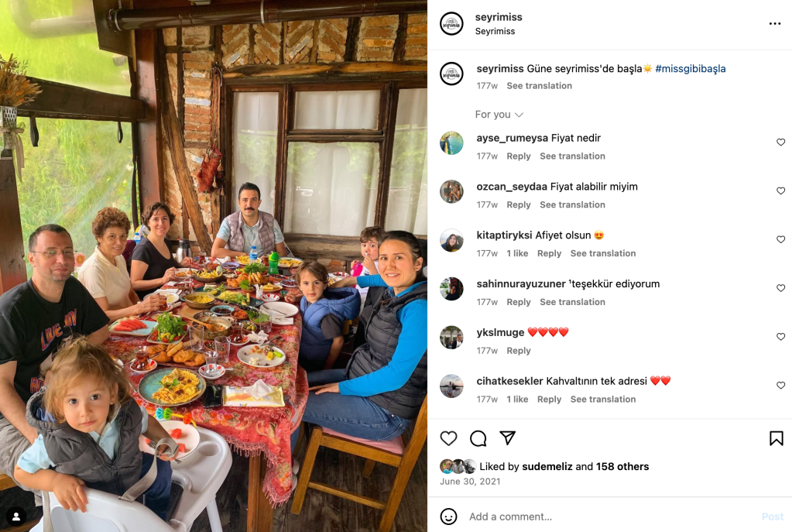
Task: Open emoji picker in comment box
Action: 448,517
